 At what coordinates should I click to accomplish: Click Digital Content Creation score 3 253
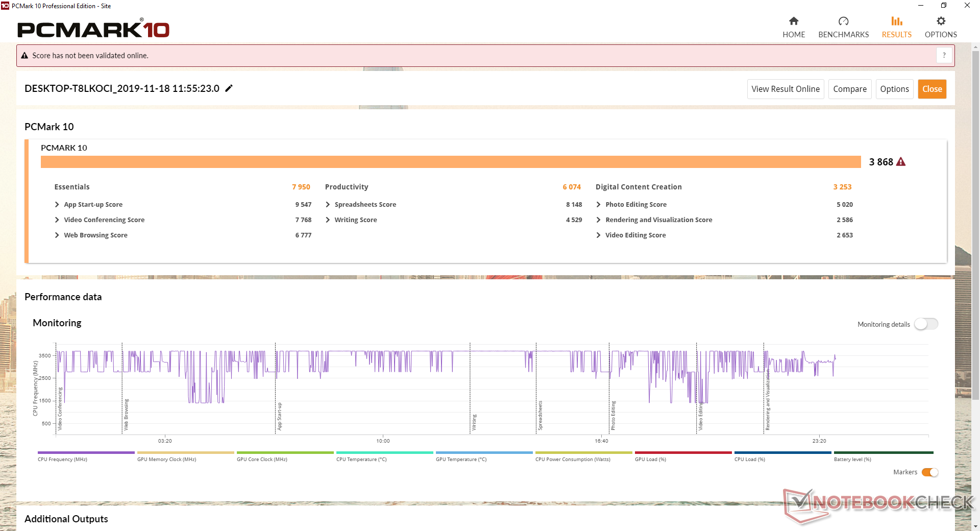842,187
